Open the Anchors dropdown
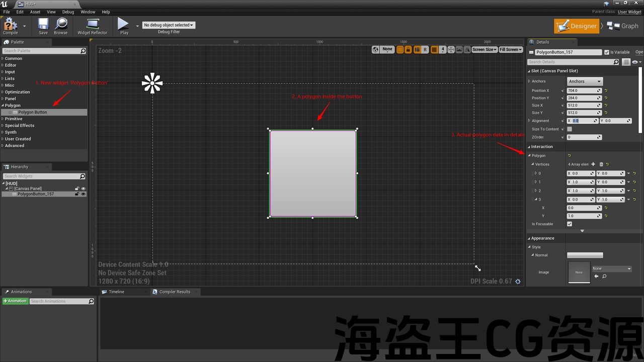Image resolution: width=644 pixels, height=362 pixels. pyautogui.click(x=585, y=81)
